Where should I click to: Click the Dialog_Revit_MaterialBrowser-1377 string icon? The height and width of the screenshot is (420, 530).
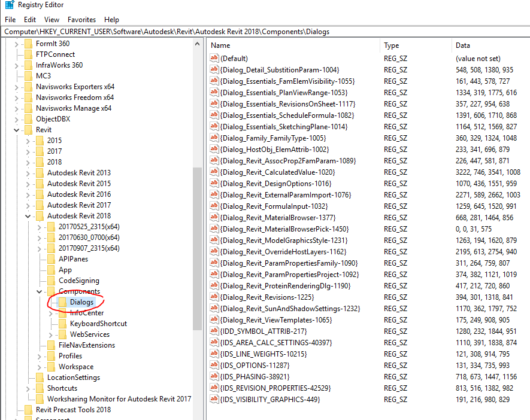214,217
